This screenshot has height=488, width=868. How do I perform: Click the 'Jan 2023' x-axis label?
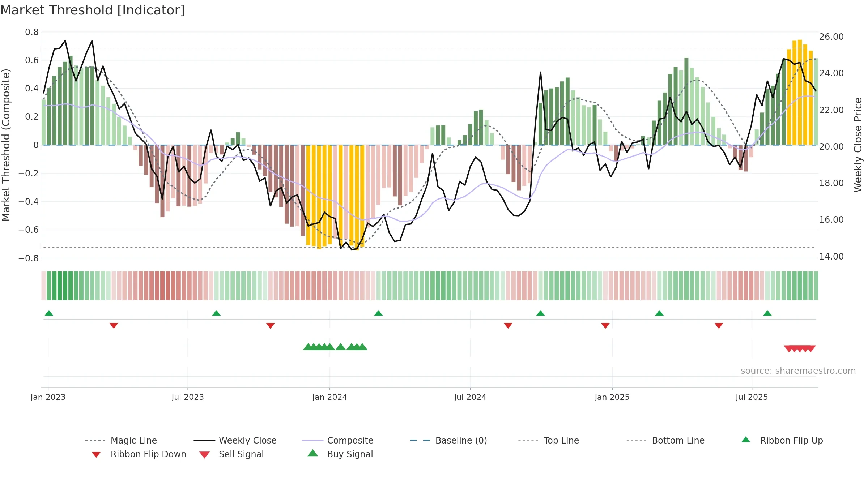click(48, 397)
